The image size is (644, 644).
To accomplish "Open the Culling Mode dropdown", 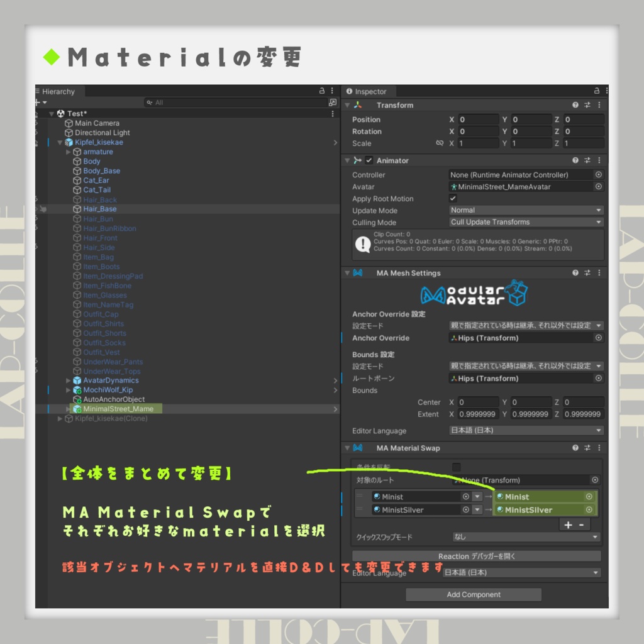I will pos(526,222).
